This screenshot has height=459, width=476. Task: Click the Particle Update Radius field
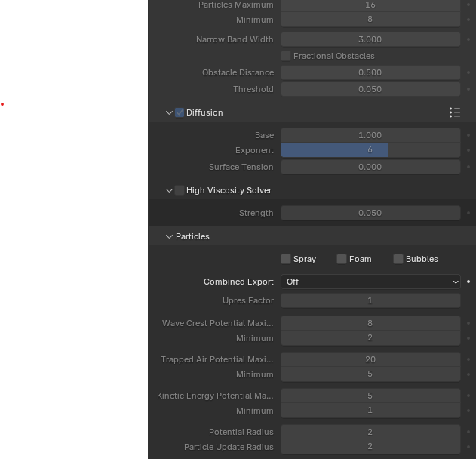click(370, 447)
